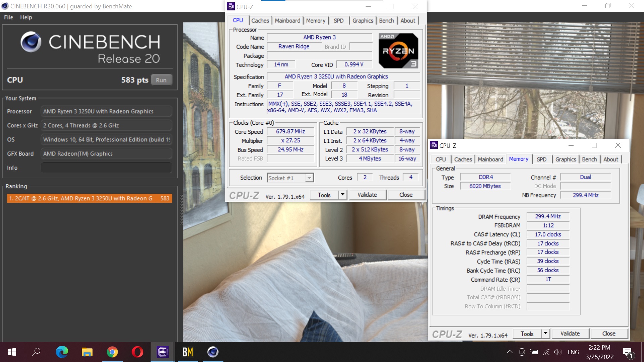Open SPD tab in lower CPU-Z window
This screenshot has width=644, height=362.
tap(542, 159)
